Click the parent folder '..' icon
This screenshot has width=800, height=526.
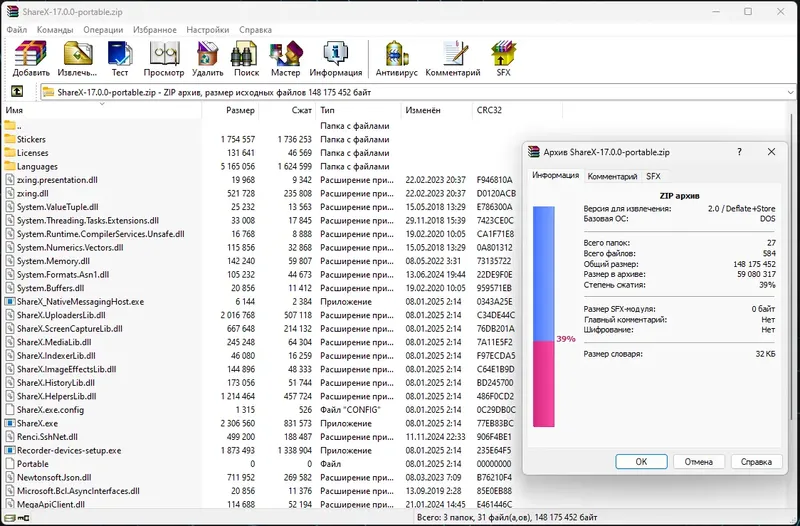coord(10,126)
